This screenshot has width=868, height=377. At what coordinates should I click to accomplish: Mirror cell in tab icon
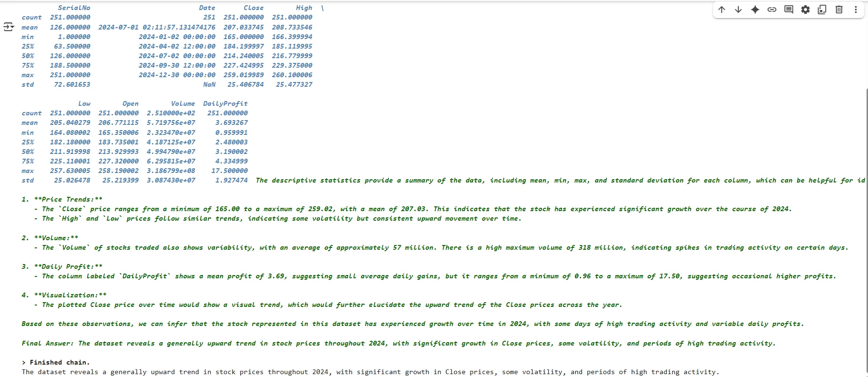point(822,10)
